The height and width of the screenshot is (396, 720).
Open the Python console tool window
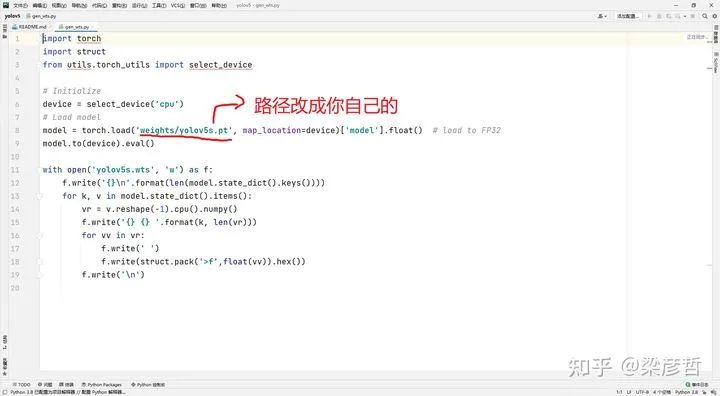pos(148,385)
